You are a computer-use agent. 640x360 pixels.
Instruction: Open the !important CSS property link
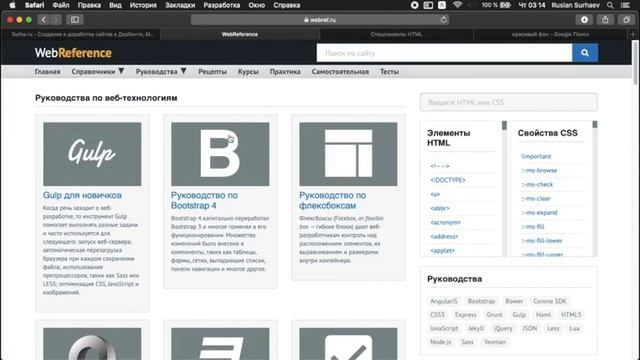click(x=536, y=156)
